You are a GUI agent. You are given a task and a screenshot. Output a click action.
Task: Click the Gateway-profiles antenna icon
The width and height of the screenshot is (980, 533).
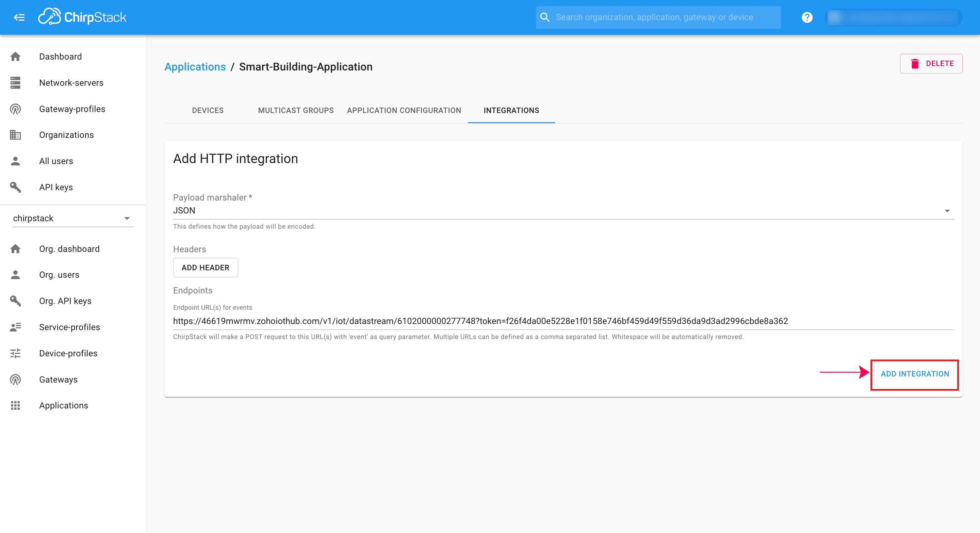coord(15,109)
